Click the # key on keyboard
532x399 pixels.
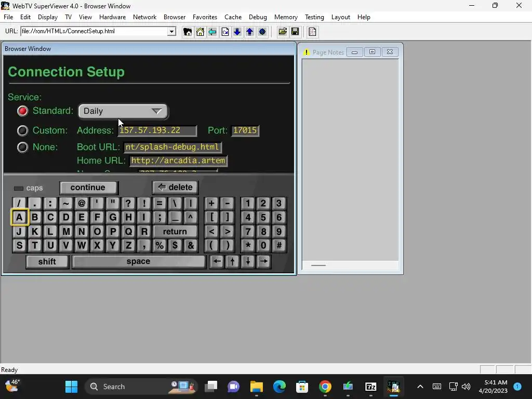(279, 245)
